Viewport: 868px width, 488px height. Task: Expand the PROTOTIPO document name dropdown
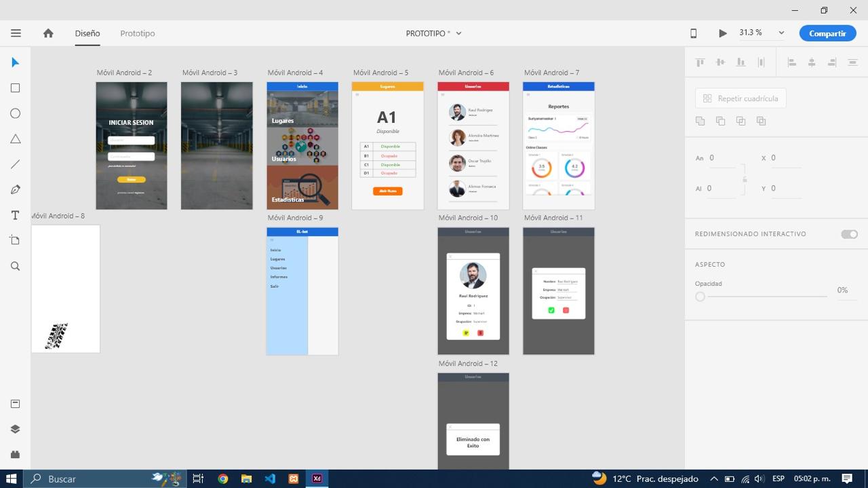coord(458,33)
